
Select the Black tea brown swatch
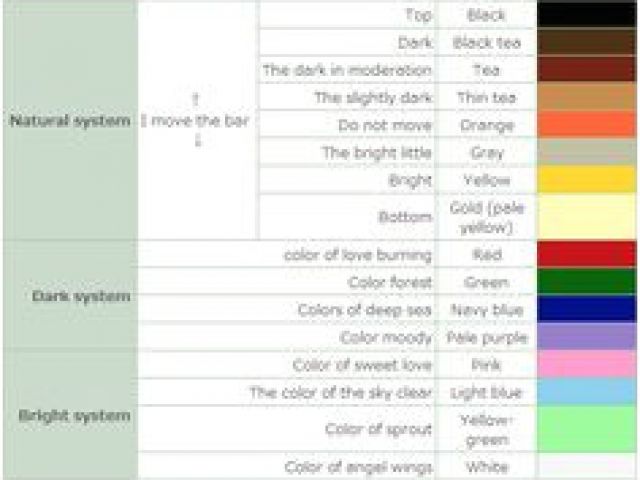(587, 42)
